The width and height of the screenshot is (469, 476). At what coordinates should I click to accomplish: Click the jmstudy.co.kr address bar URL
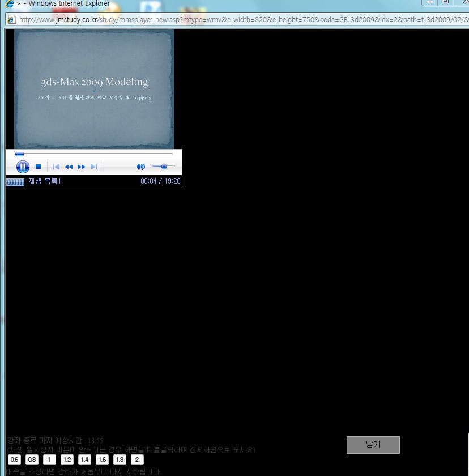(244, 20)
